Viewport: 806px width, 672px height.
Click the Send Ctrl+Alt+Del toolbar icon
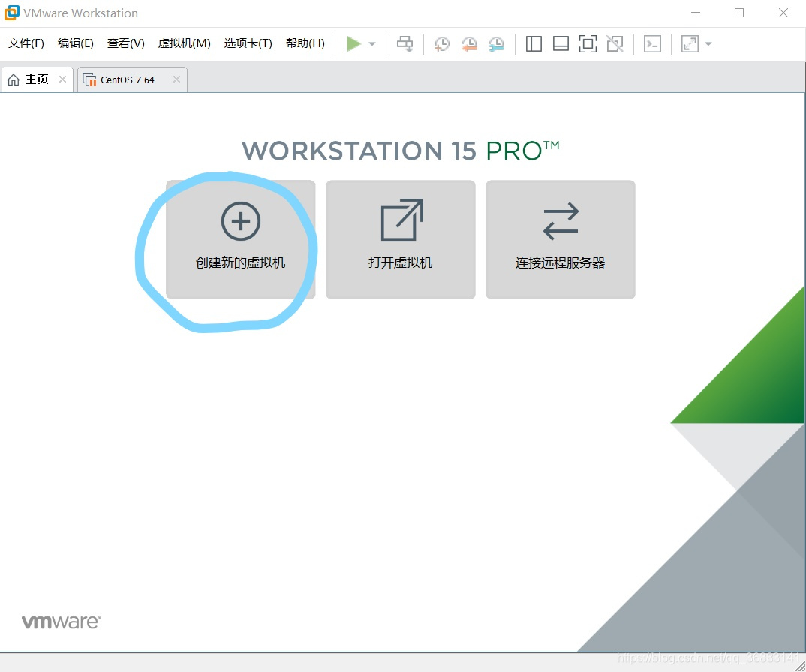(405, 43)
